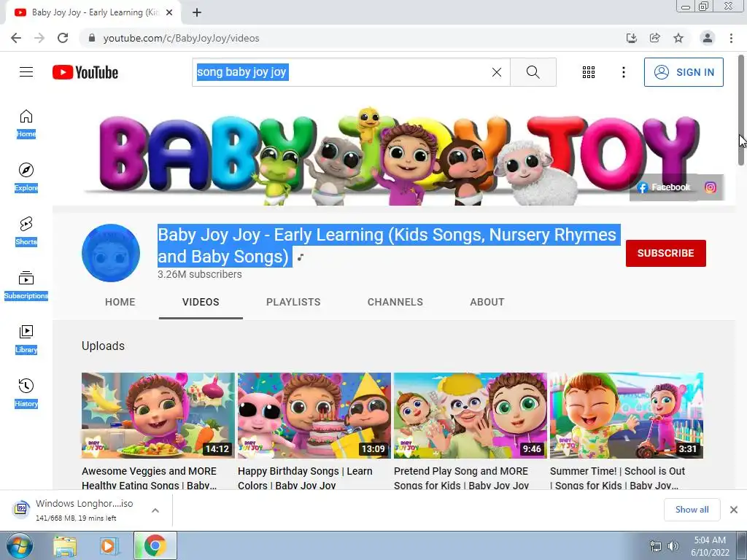Click the Chrome taskbar button
Screen dimensions: 747x560
pyautogui.click(x=155, y=545)
